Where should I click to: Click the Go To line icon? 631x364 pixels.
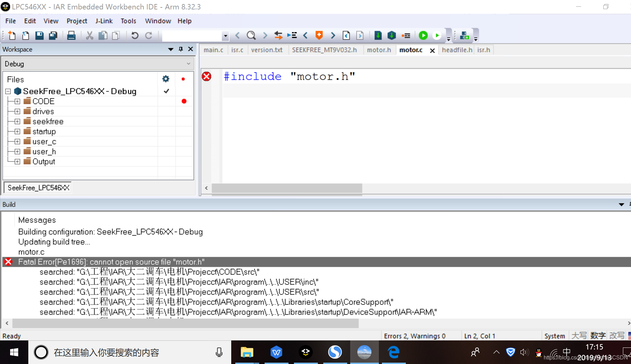[292, 35]
